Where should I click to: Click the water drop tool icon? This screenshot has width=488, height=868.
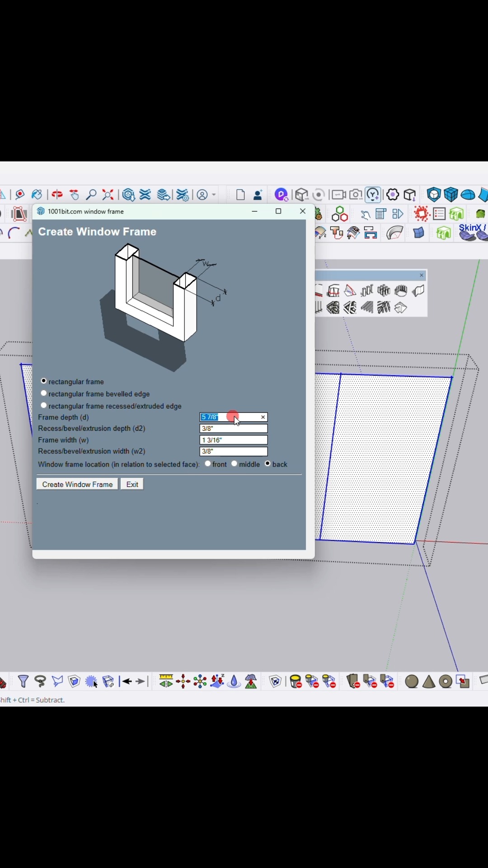pos(234,681)
